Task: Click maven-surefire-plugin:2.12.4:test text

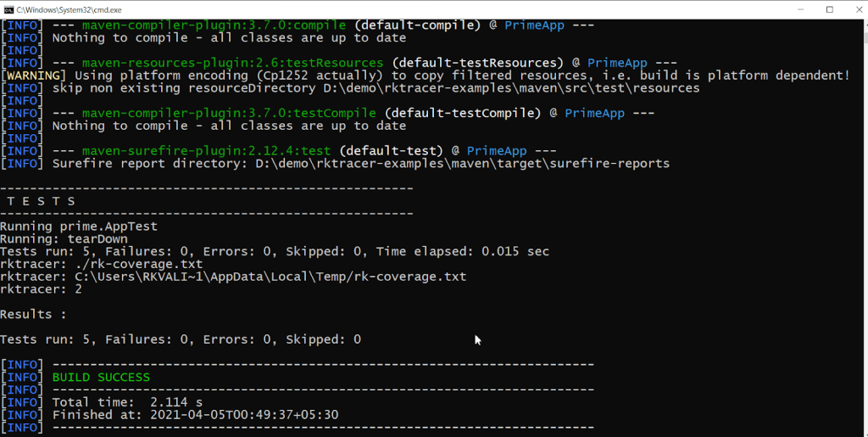Action: [x=206, y=151]
